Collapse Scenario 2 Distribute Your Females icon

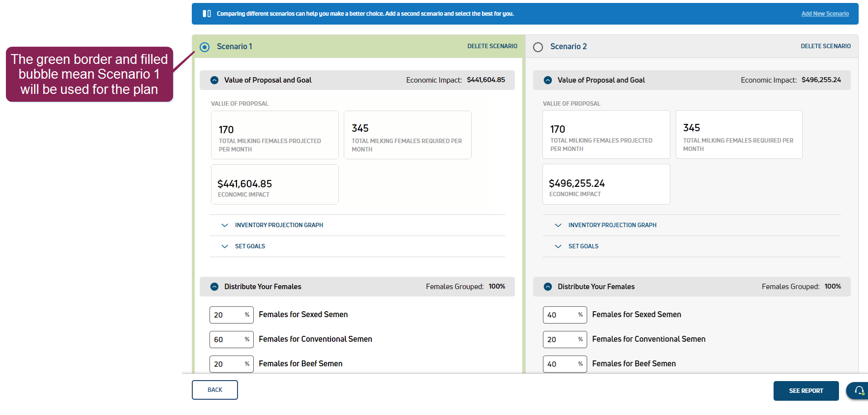point(548,287)
